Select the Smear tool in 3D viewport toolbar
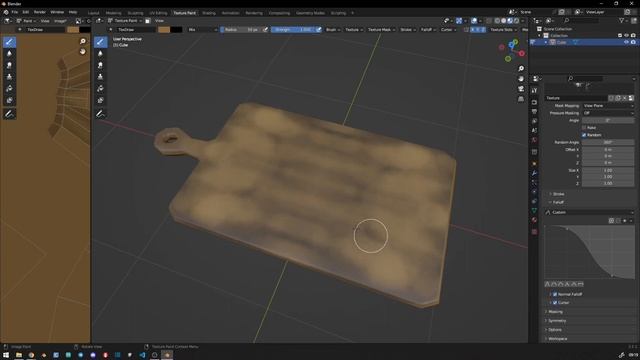640x360 pixels. pos(100,65)
